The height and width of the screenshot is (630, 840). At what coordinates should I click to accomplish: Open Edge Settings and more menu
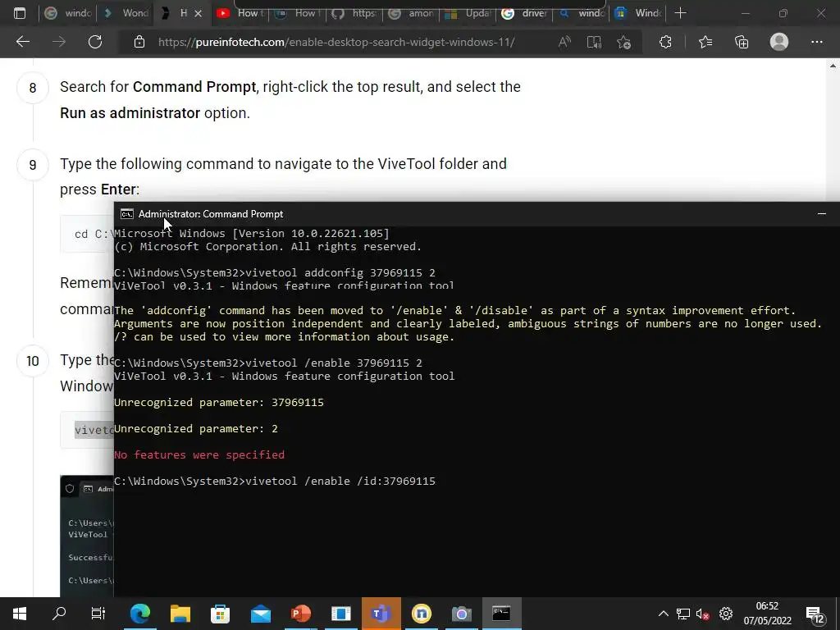tap(816, 42)
